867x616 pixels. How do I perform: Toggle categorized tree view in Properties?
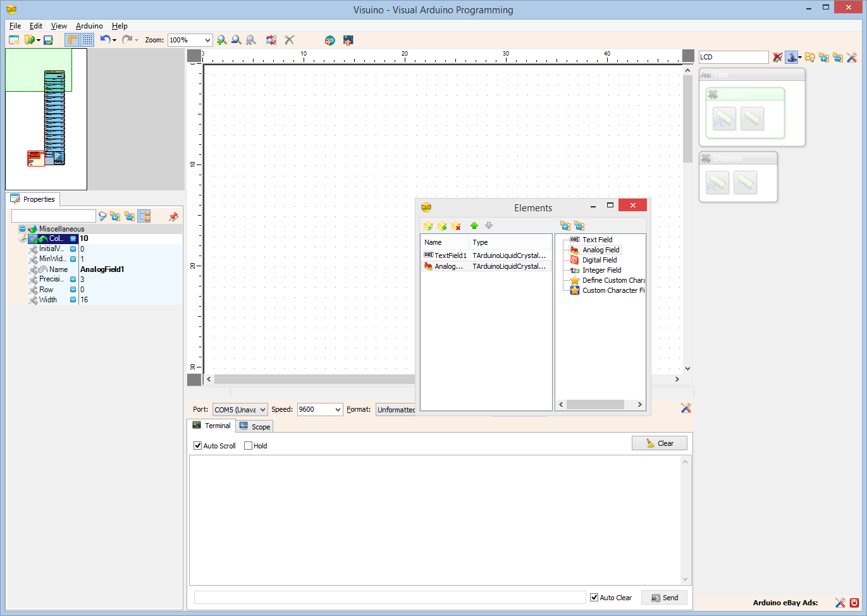144,216
